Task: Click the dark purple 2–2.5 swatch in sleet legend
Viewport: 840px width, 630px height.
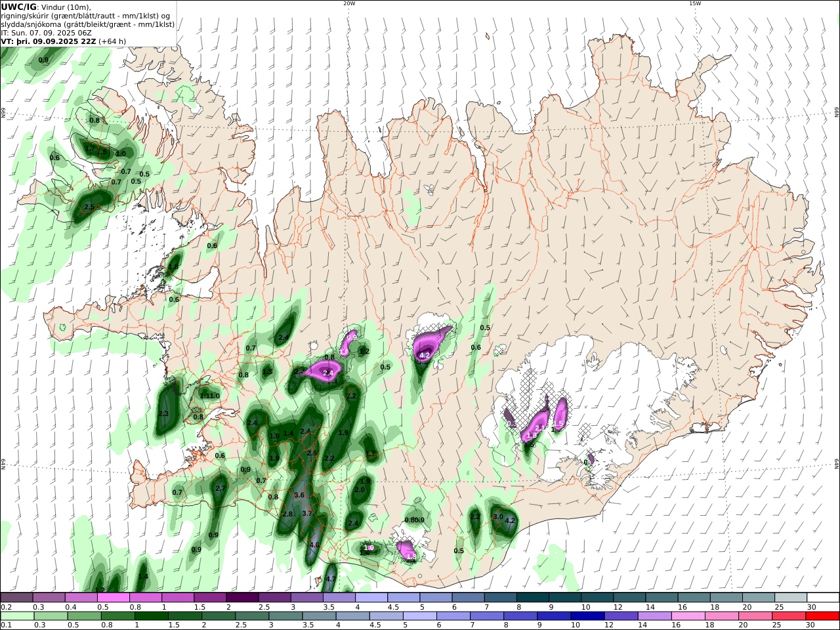Action: (242, 598)
